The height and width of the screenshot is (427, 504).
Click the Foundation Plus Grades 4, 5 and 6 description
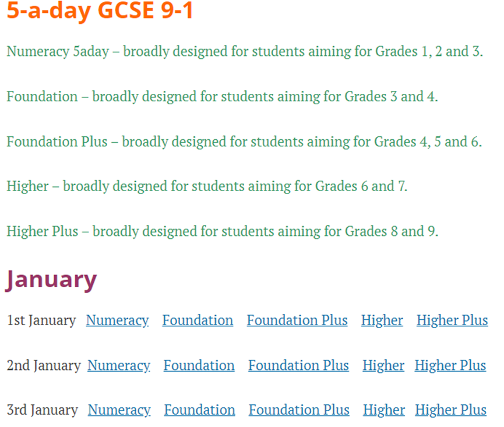244,142
